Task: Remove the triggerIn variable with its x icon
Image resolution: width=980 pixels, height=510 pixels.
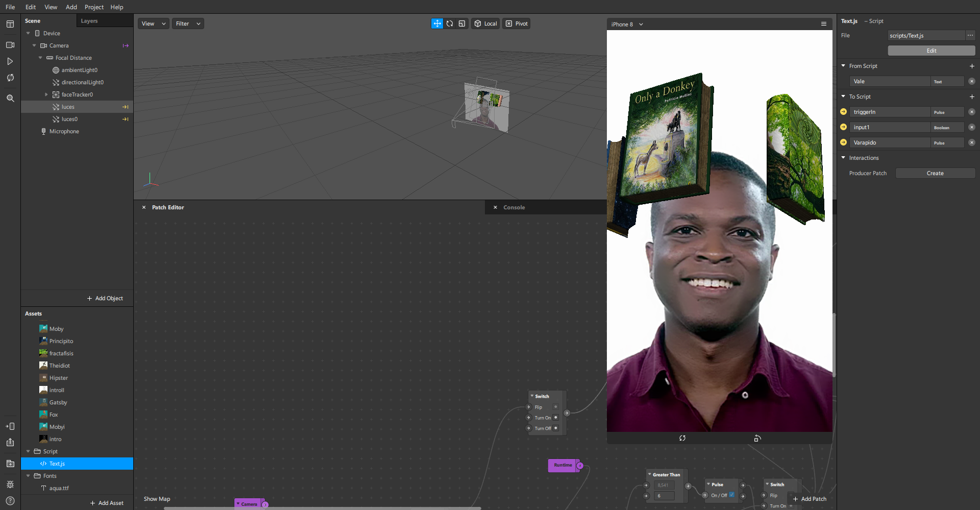Action: [971, 112]
